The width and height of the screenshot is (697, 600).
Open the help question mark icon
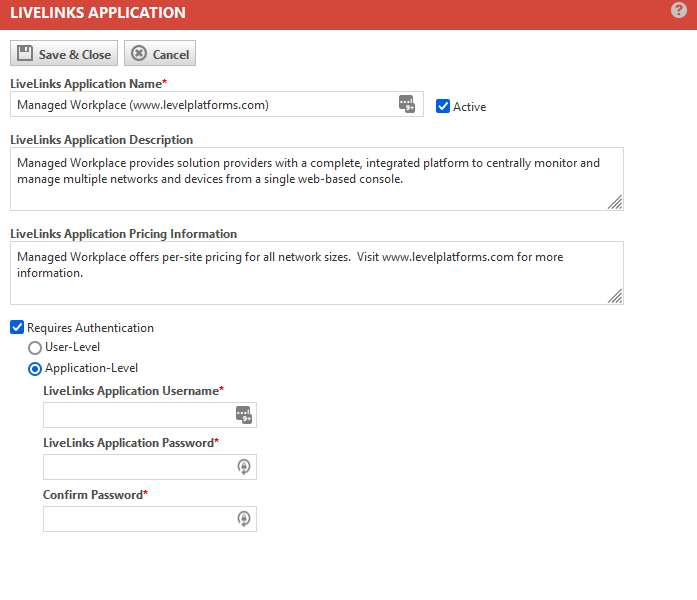pyautogui.click(x=678, y=10)
